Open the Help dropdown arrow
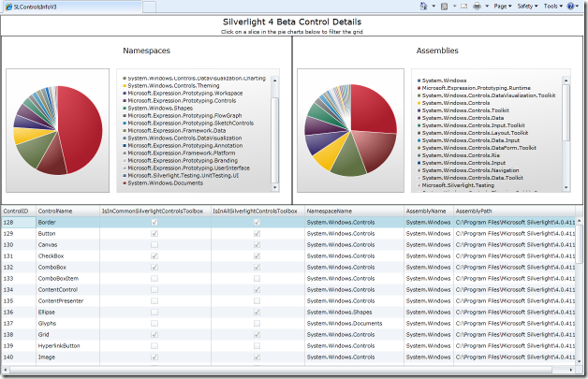 [577, 6]
